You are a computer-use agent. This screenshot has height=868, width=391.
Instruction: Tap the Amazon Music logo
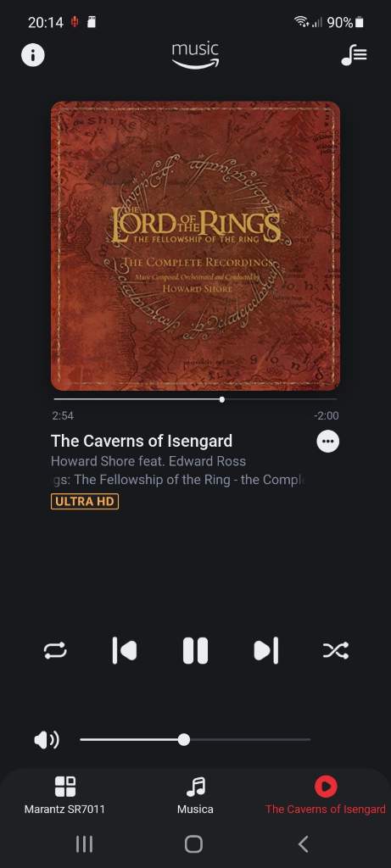point(195,55)
